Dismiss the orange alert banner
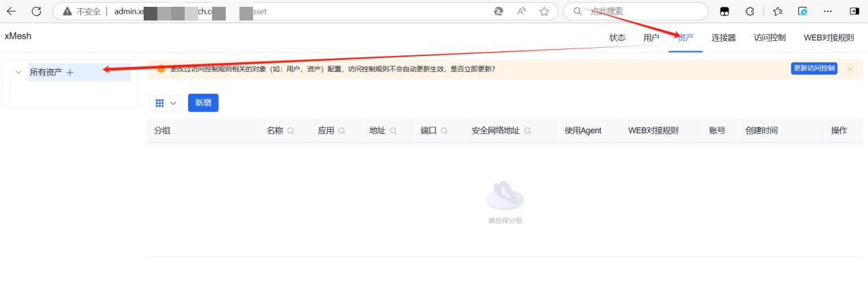This screenshot has width=868, height=283. [850, 69]
